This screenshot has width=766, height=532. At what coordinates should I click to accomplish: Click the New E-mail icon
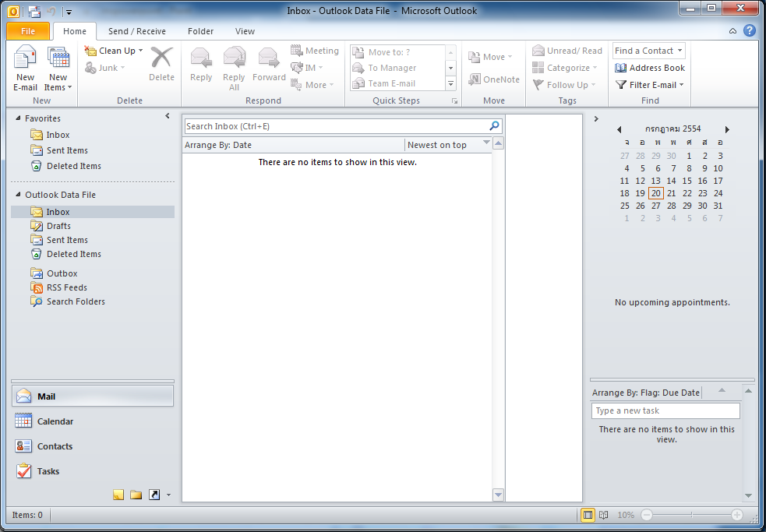coord(25,61)
